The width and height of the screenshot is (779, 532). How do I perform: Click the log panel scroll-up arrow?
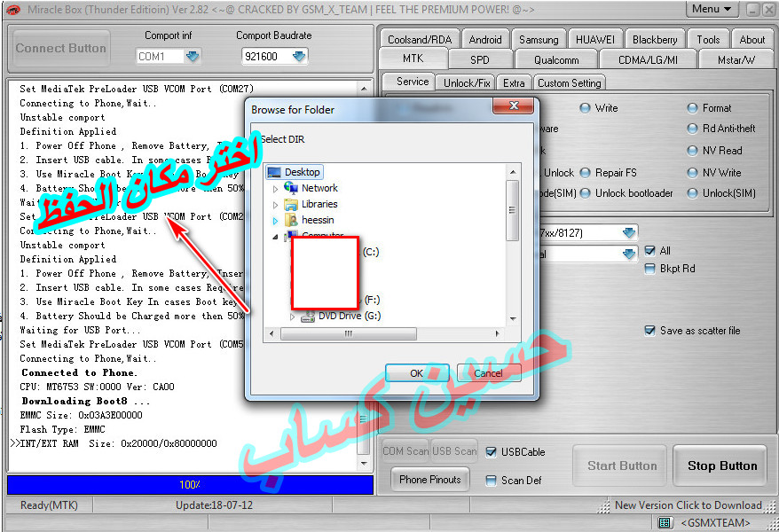pos(364,89)
